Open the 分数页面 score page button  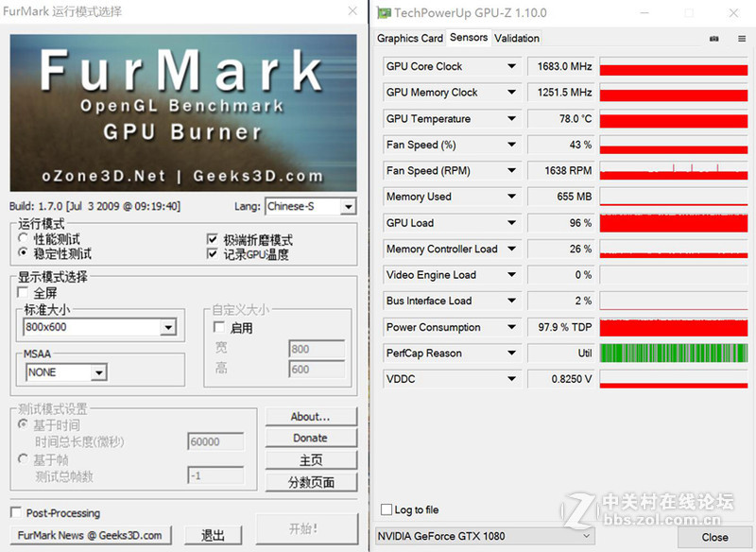click(x=311, y=482)
